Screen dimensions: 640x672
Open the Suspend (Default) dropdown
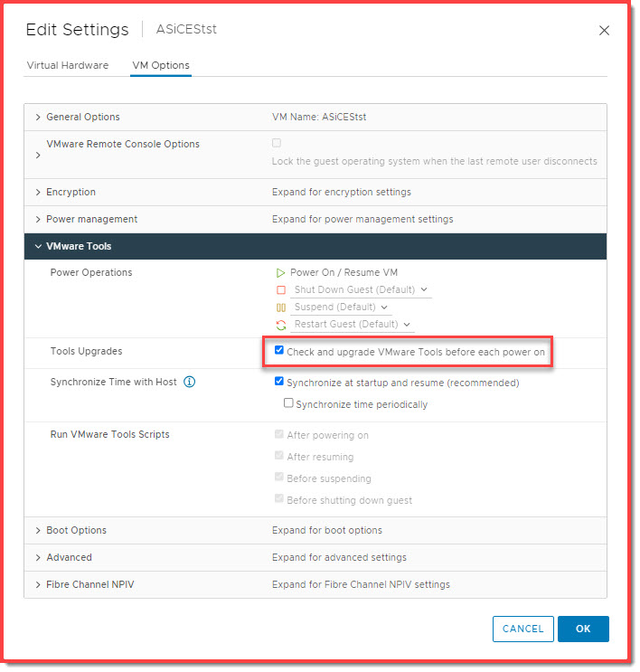[x=342, y=308]
